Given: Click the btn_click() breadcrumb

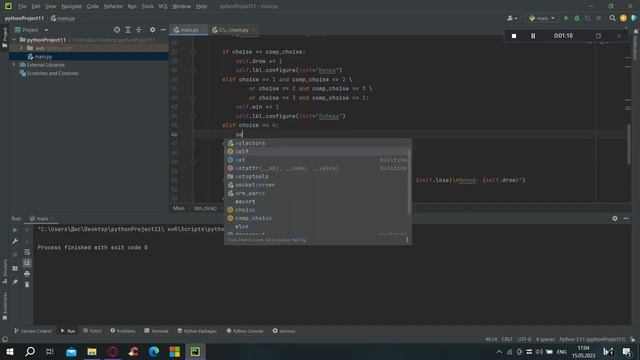Looking at the screenshot, I should 205,208.
